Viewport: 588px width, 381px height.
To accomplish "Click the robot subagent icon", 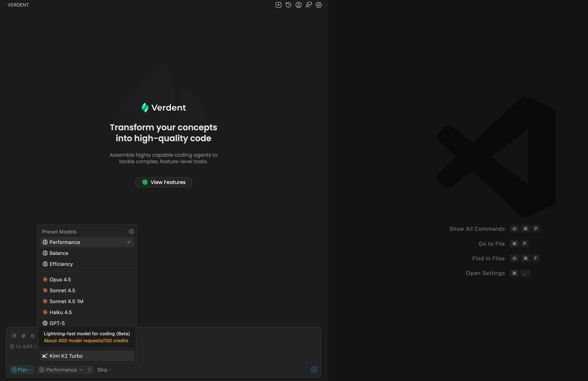I will click(x=33, y=335).
